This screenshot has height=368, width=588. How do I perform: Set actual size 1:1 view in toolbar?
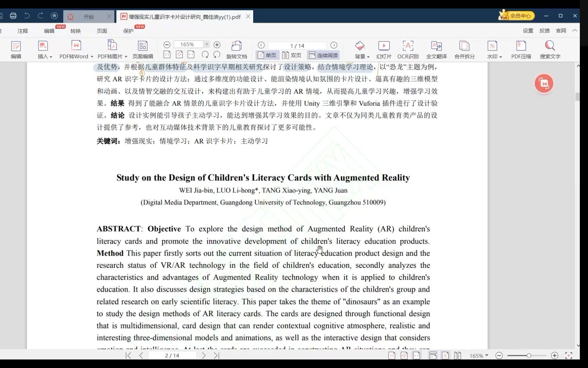(x=167, y=55)
